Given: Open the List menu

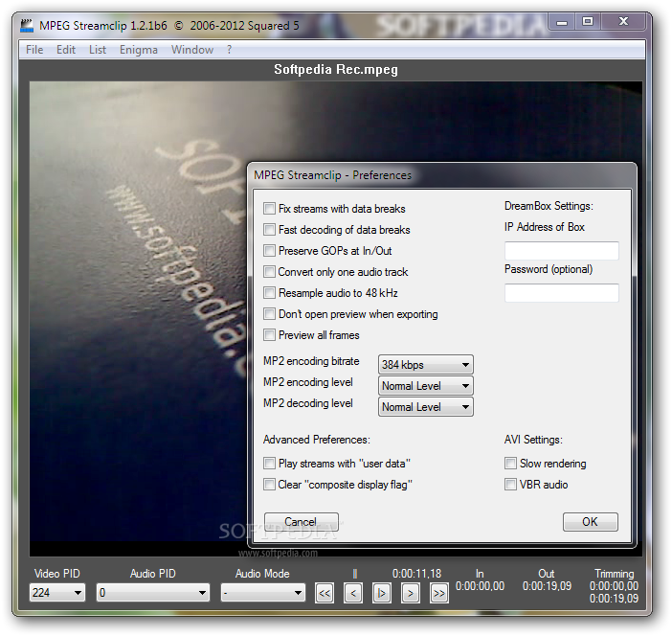Looking at the screenshot, I should [98, 50].
